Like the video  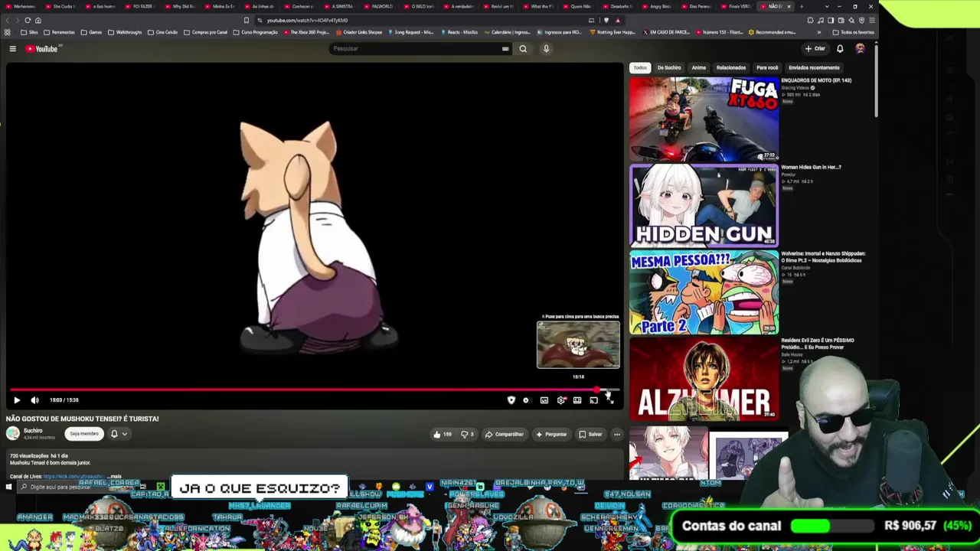[x=443, y=434]
